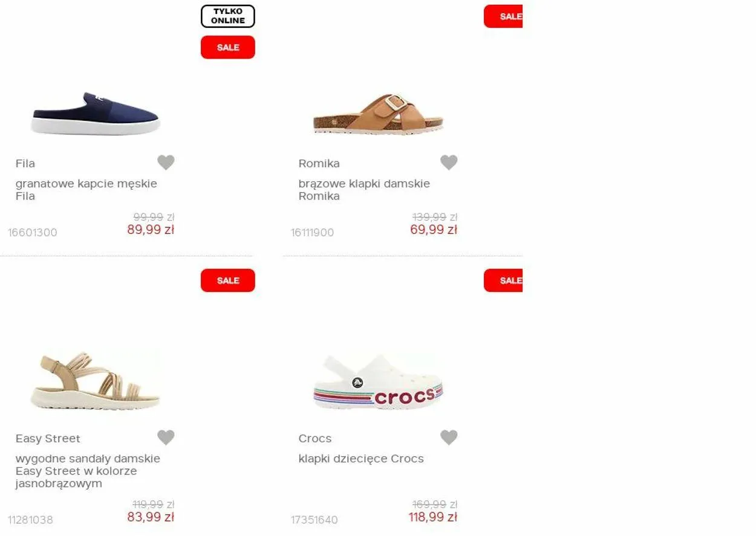Save Crocs clogs with heart icon
The image size is (756, 536).
449,438
